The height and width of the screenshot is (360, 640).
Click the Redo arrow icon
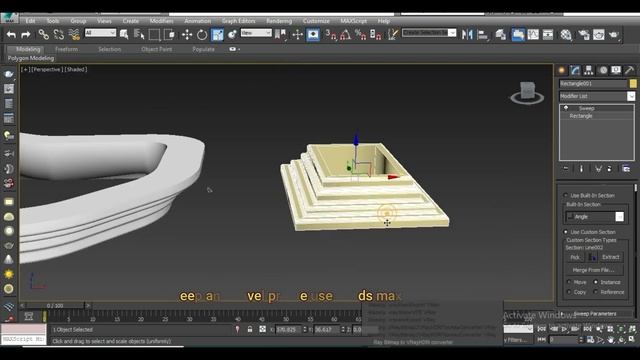click(x=26, y=35)
